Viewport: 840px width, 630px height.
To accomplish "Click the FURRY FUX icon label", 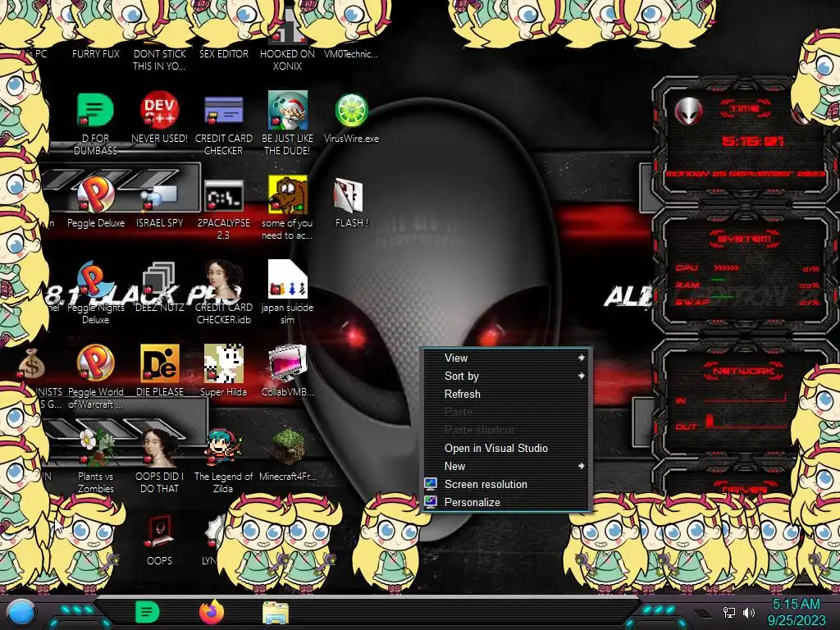I will [x=96, y=54].
